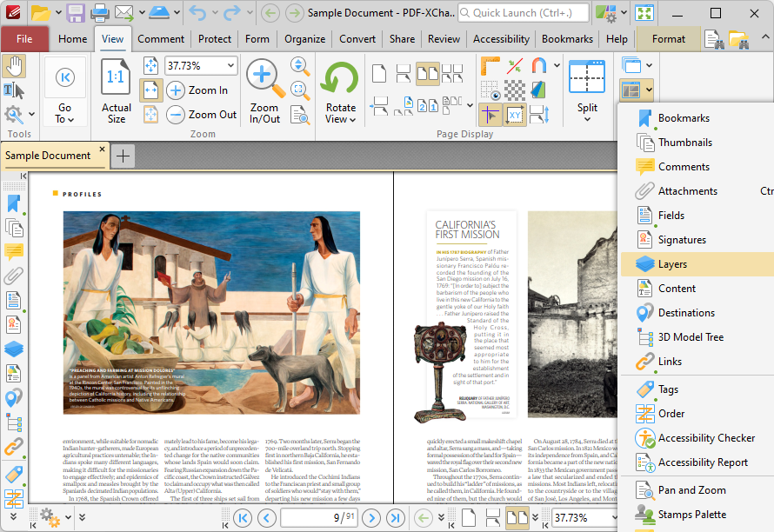
Task: Click the Open folder icon
Action: point(41,13)
